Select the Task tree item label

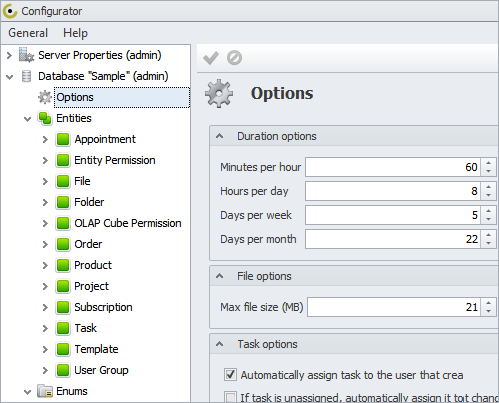(x=86, y=328)
